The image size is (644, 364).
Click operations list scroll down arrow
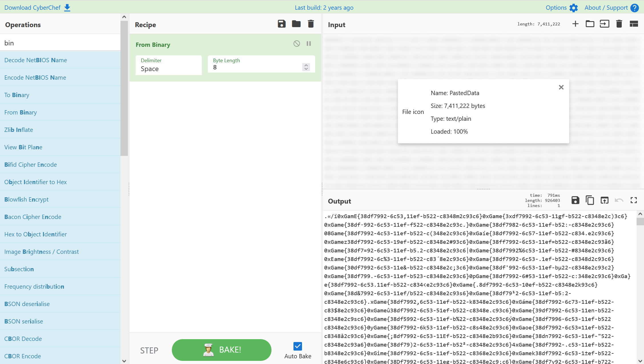[124, 361]
